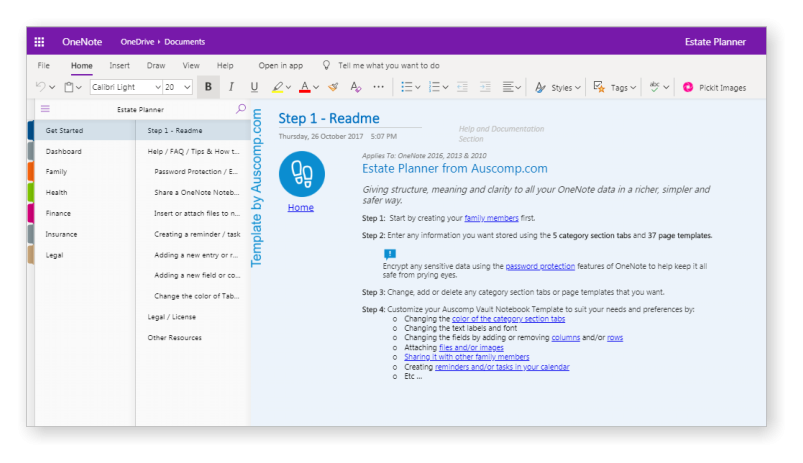The width and height of the screenshot is (803, 463).
Task: Click the footprints Home image
Action: click(x=302, y=174)
